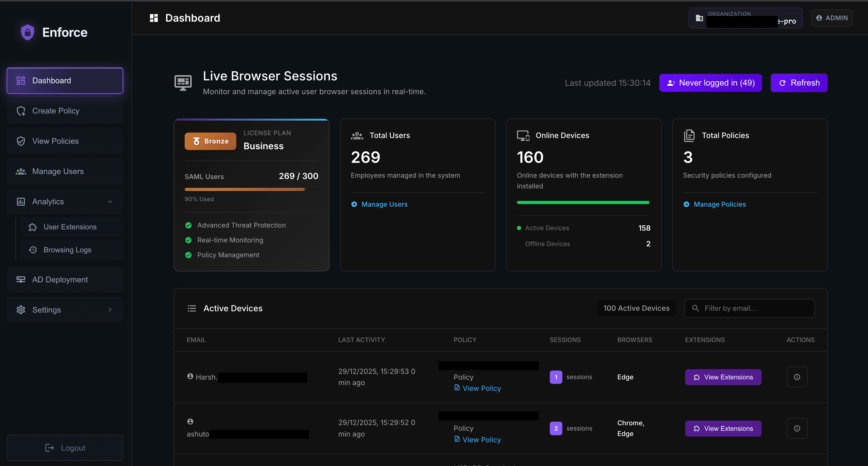Click the ADMIN user account icon
868x466 pixels.
point(819,18)
